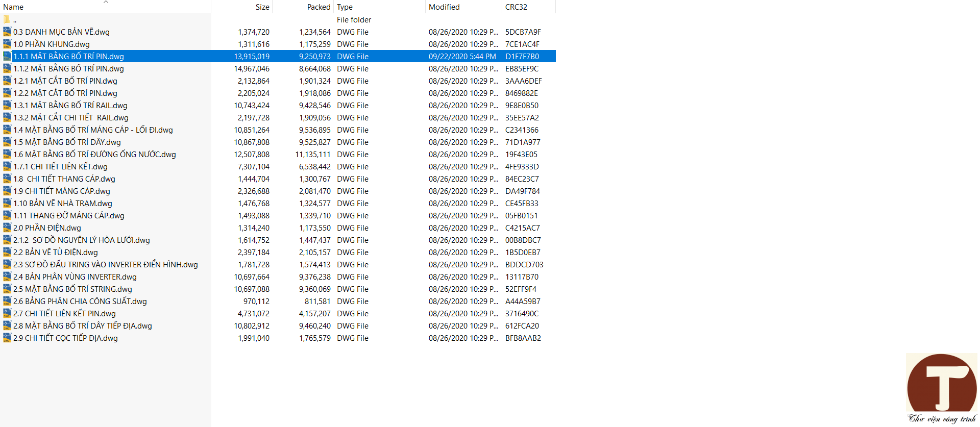This screenshot has width=980, height=427.
Task: Click the DWG icon for 1.5 MẶT BẰNG BỐ TRÍ DÂY.dwg
Action: click(x=7, y=142)
